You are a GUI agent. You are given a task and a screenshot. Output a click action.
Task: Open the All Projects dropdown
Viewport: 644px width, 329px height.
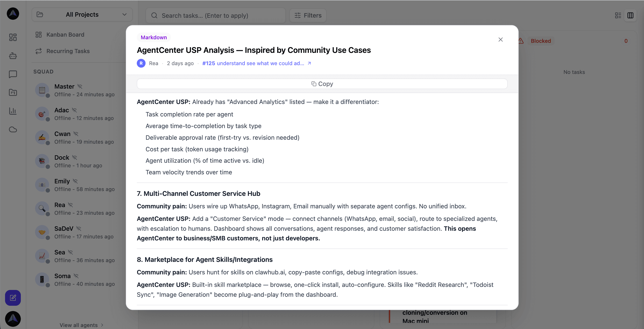82,14
